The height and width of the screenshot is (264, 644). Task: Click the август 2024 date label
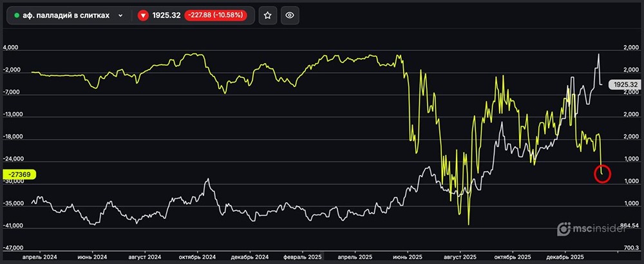point(145,257)
